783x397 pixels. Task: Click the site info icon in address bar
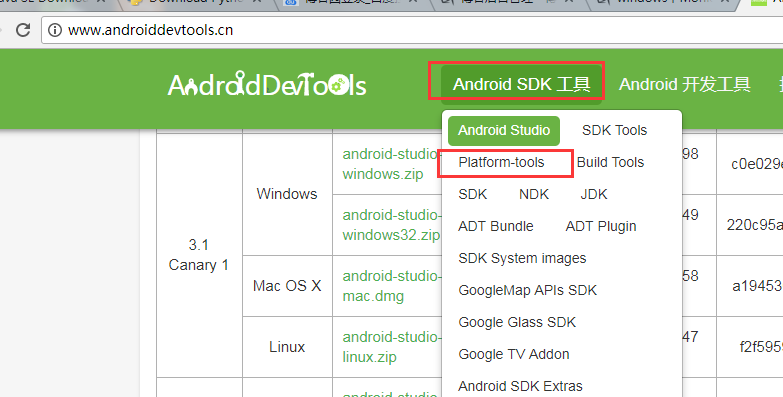(55, 30)
